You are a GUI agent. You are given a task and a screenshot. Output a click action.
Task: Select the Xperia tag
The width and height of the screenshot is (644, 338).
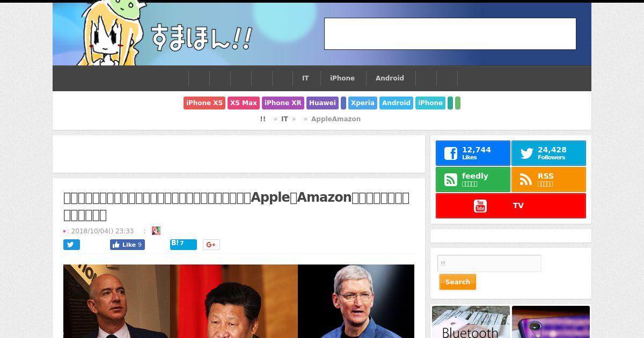click(363, 103)
